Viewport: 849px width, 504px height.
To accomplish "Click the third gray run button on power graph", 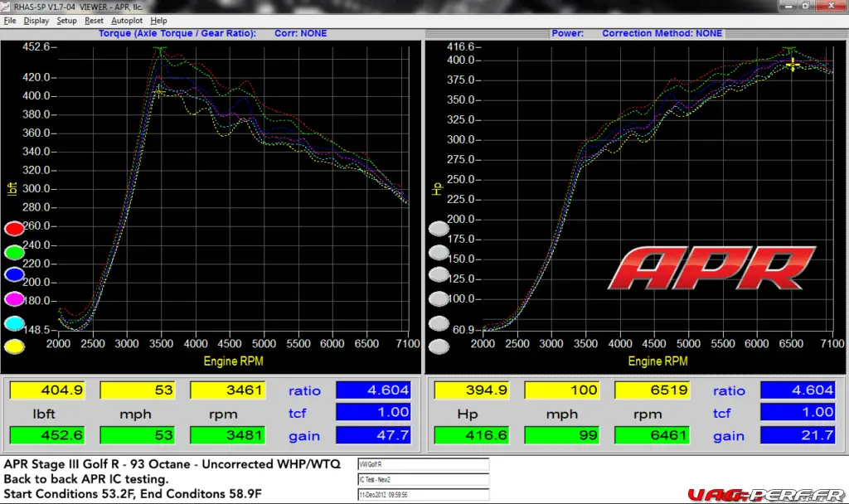I will (x=439, y=275).
